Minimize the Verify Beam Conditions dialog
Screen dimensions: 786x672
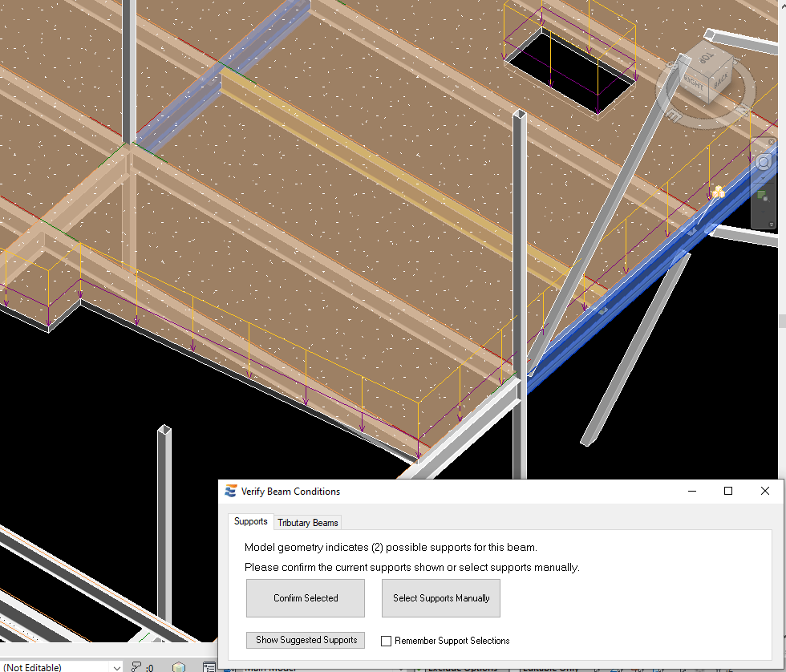[692, 491]
